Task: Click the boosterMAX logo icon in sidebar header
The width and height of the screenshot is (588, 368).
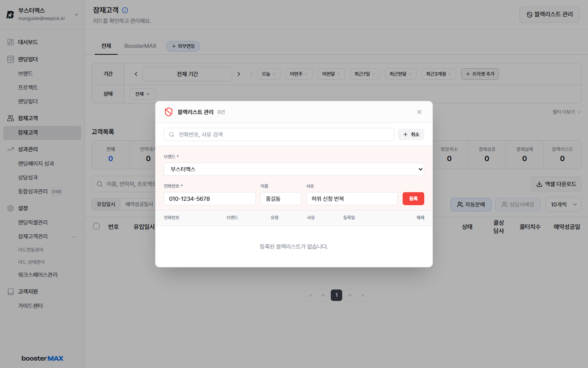Action: [10, 15]
